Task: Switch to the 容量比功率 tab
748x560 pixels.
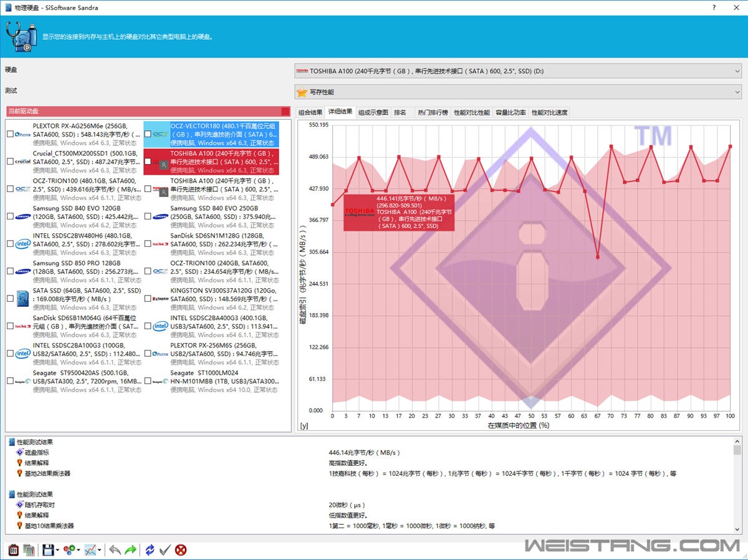Action: 511,113
